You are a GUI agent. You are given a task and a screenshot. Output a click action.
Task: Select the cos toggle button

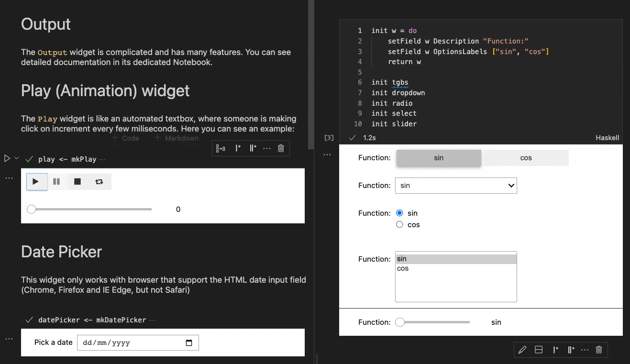click(x=526, y=158)
